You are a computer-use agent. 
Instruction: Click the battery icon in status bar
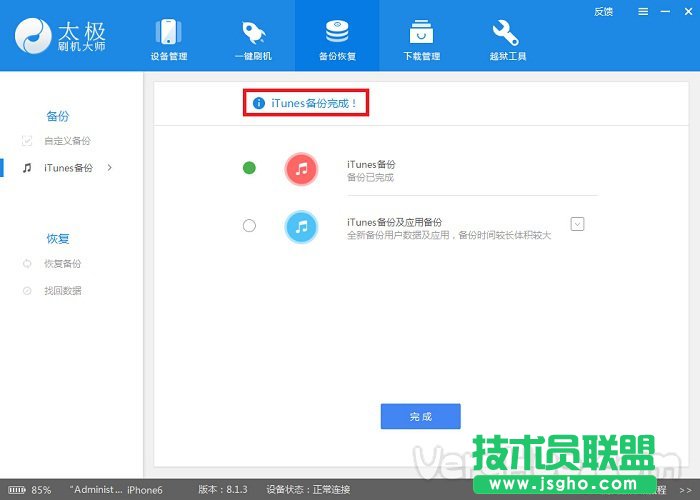click(16, 490)
